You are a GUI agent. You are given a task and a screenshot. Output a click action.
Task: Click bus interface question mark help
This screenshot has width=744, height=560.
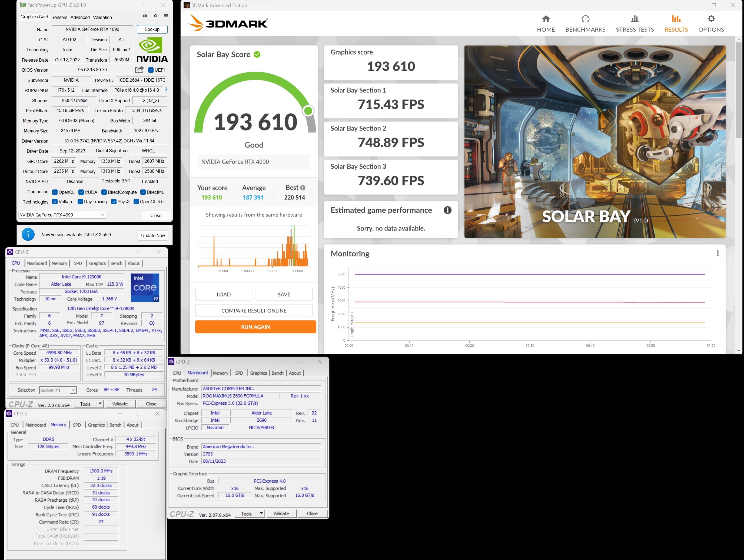point(166,90)
